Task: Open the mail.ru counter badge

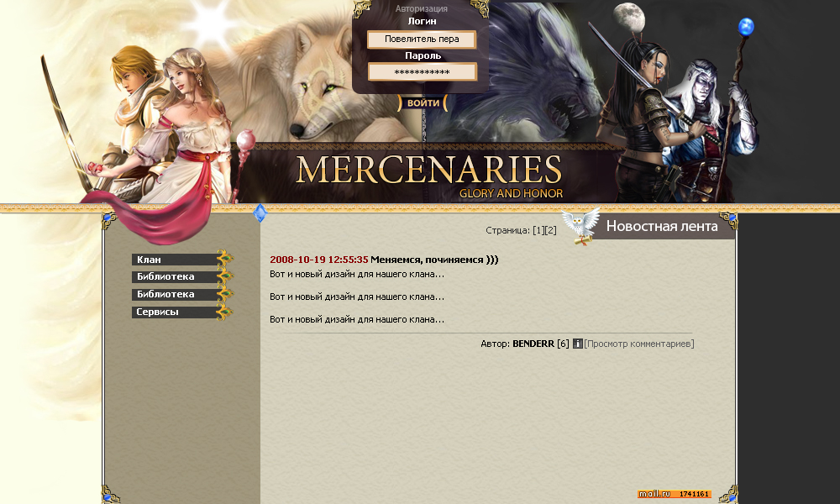Action: [x=675, y=494]
